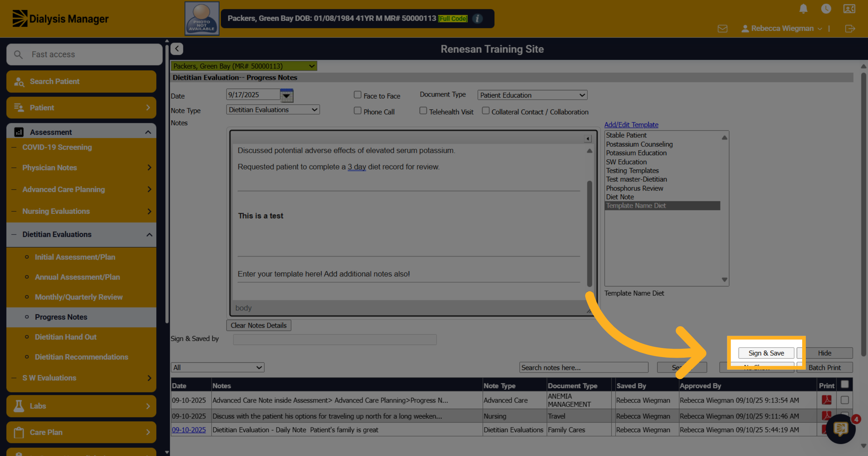The height and width of the screenshot is (456, 868).
Task: Tick Collateral Contact / Collaboration checkbox
Action: point(486,111)
